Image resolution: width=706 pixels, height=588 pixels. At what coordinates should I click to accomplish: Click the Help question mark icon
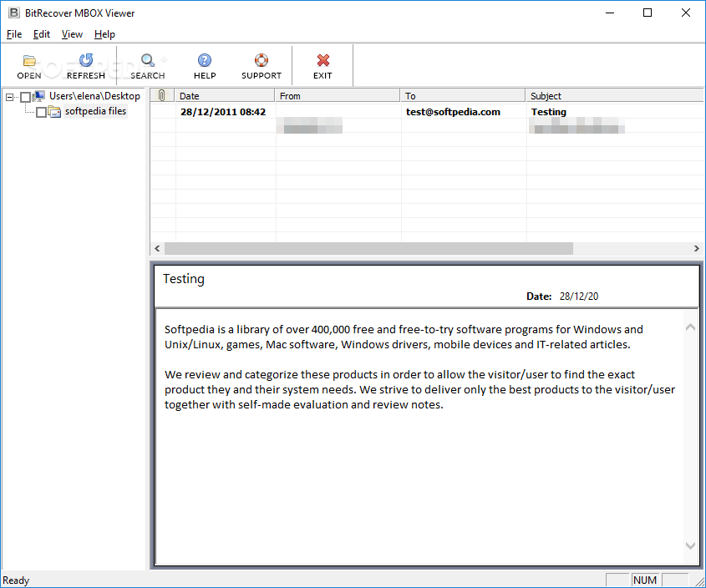pos(205,60)
